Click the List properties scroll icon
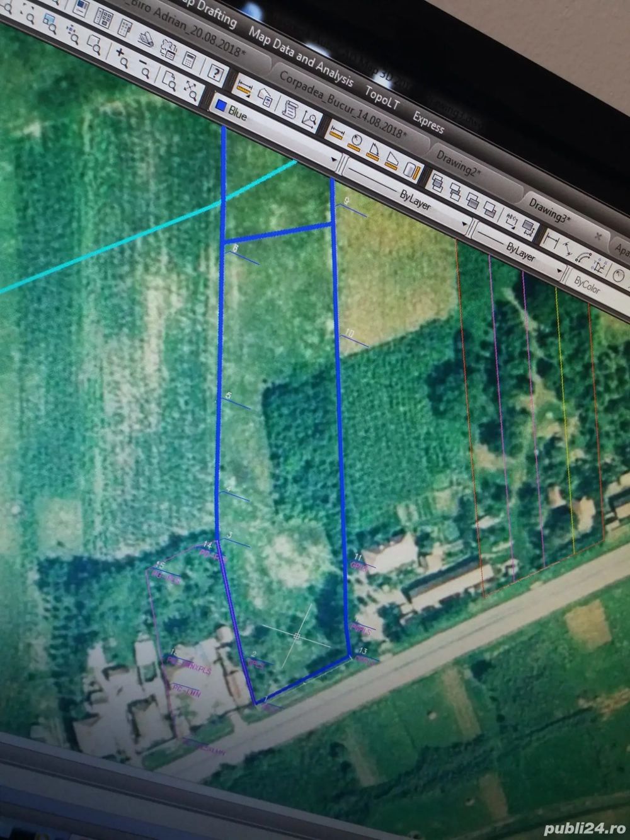Image resolution: width=630 pixels, height=840 pixels. (290, 109)
